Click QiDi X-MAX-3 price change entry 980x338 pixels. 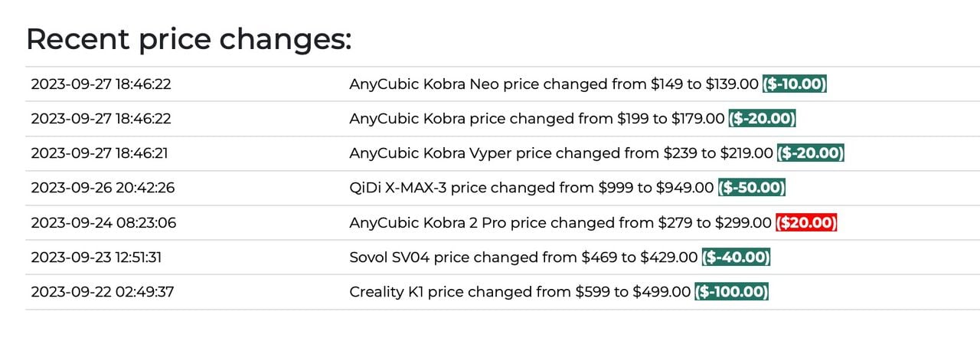coord(531,188)
